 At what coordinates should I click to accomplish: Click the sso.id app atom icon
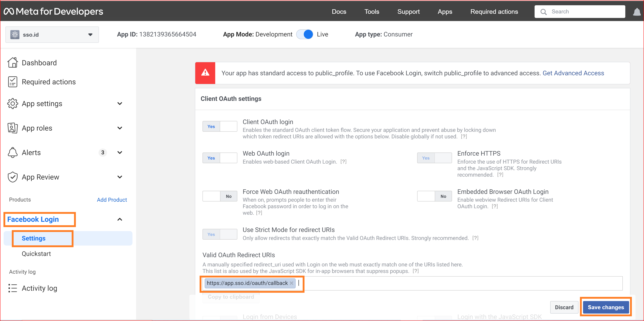click(15, 34)
